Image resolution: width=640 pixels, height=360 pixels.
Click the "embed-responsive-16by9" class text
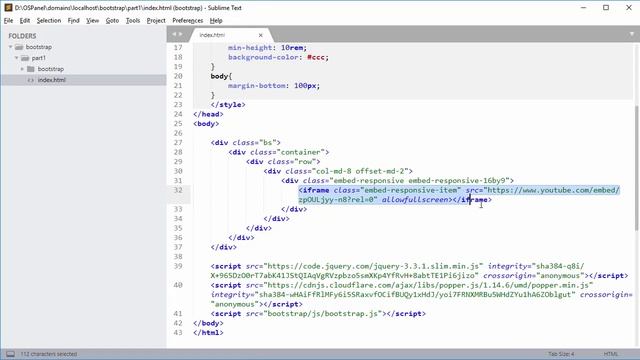click(458, 180)
